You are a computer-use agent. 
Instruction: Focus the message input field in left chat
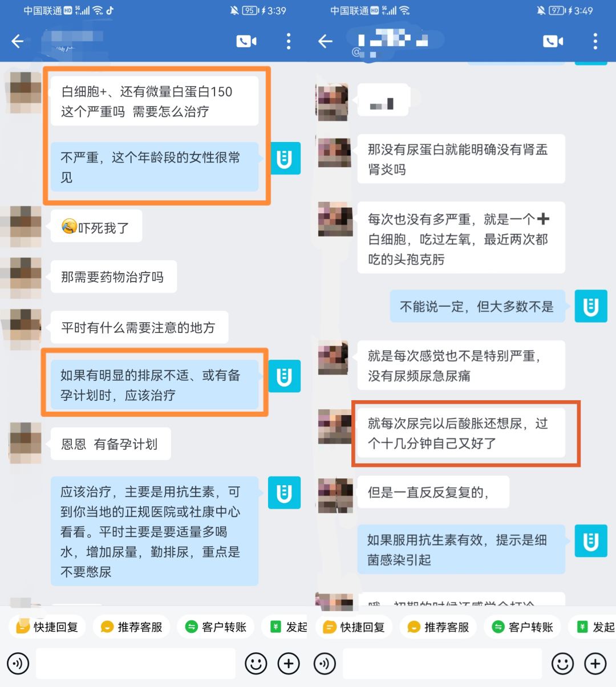pyautogui.click(x=136, y=664)
